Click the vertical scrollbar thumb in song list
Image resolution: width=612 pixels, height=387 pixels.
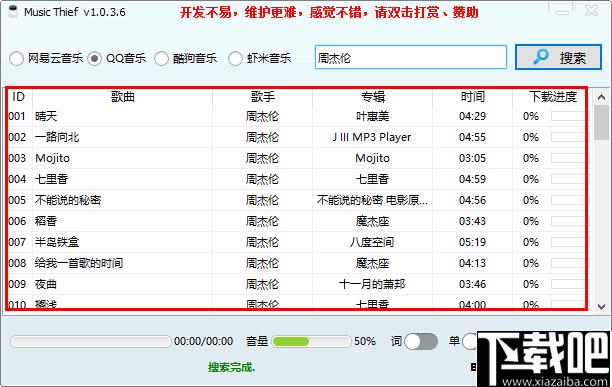(x=601, y=122)
